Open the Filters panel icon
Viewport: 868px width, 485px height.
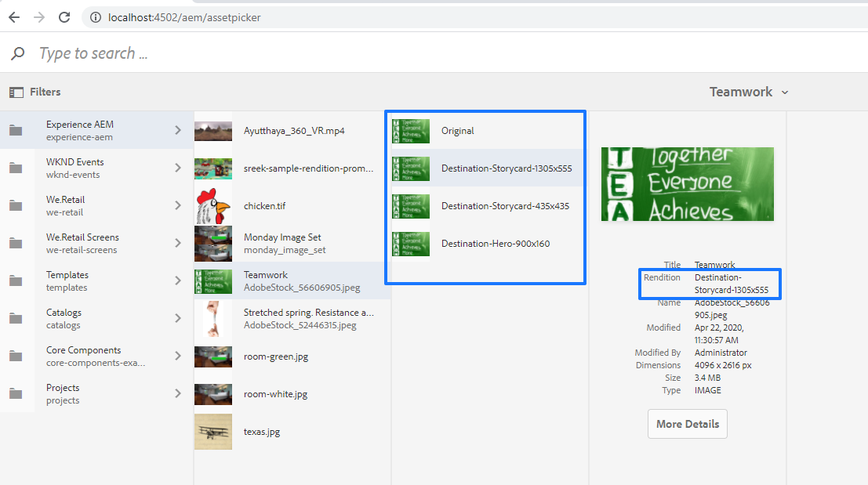tap(16, 92)
